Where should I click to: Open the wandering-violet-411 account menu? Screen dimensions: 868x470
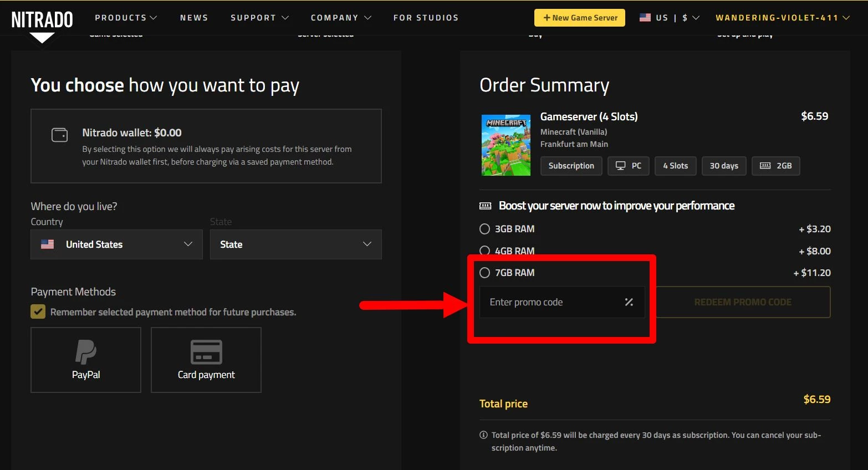pos(783,18)
